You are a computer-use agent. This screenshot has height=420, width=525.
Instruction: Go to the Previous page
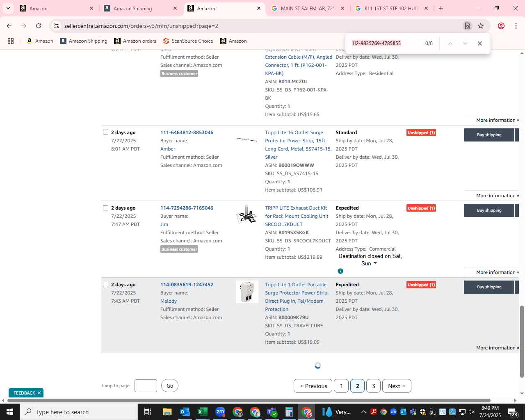(313, 386)
